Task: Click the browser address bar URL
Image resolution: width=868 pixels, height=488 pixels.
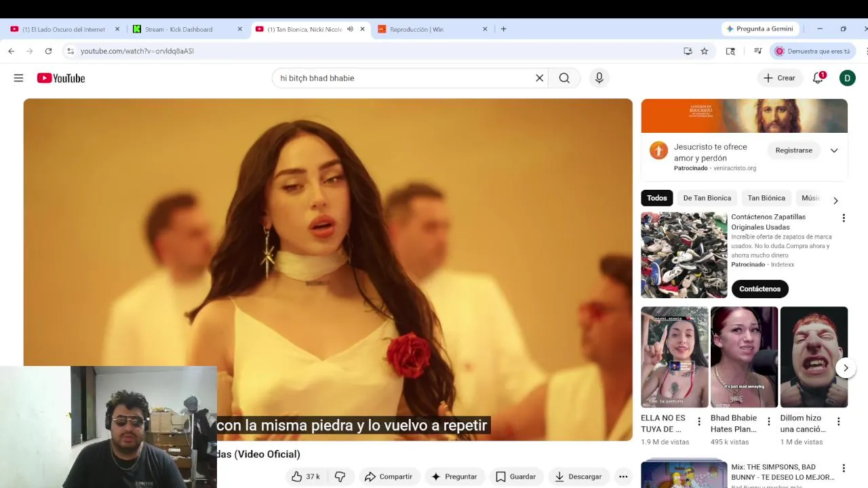Action: point(137,51)
